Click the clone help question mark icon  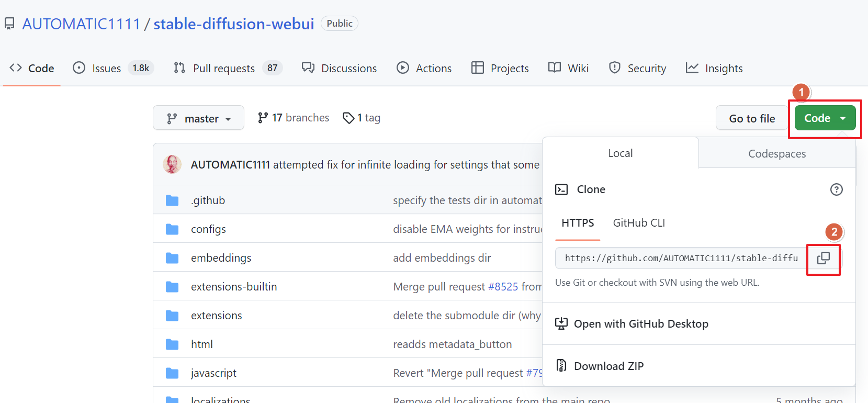point(837,189)
